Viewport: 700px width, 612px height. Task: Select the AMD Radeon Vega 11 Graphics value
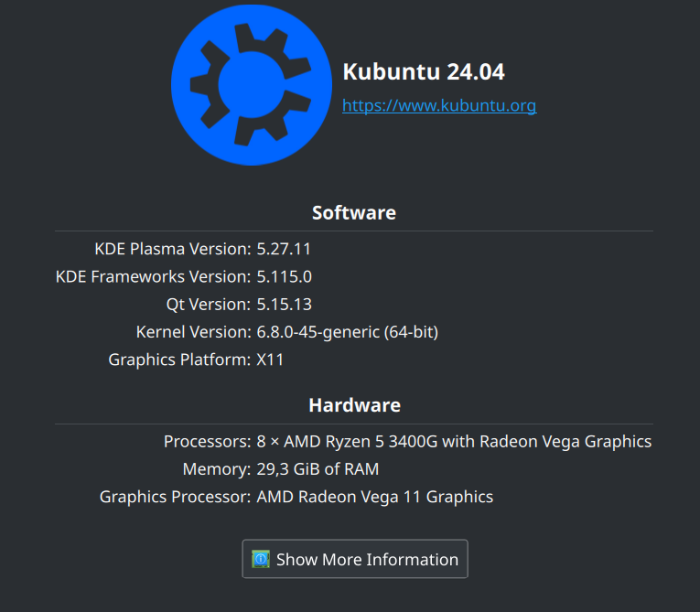coord(375,497)
